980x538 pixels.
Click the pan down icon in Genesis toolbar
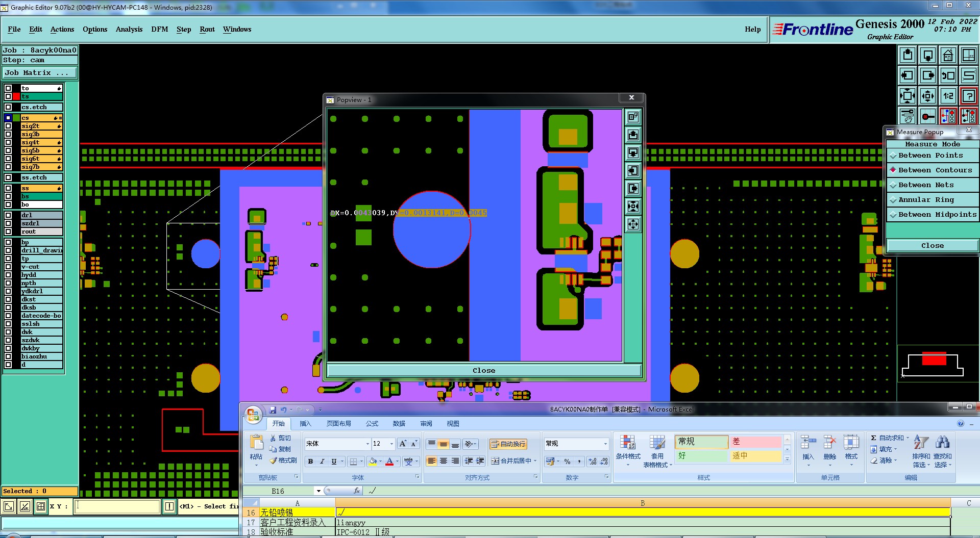928,55
